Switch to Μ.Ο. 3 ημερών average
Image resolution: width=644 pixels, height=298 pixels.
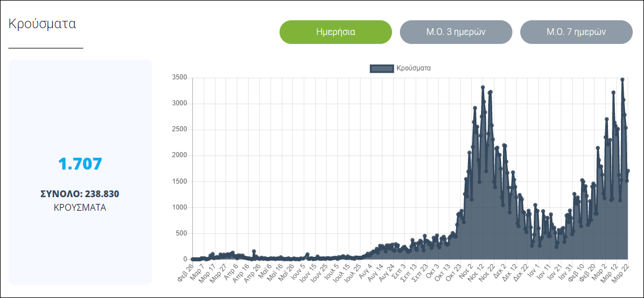click(x=456, y=32)
